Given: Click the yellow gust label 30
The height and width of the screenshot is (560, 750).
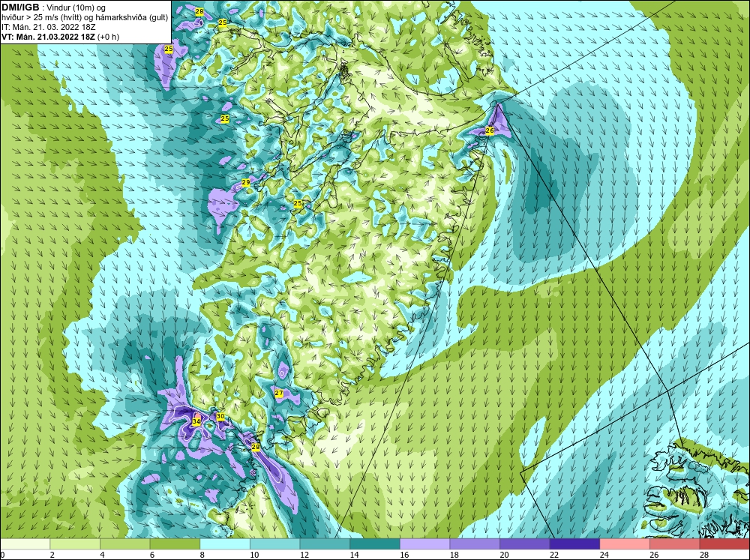Looking at the screenshot, I should 220,416.
